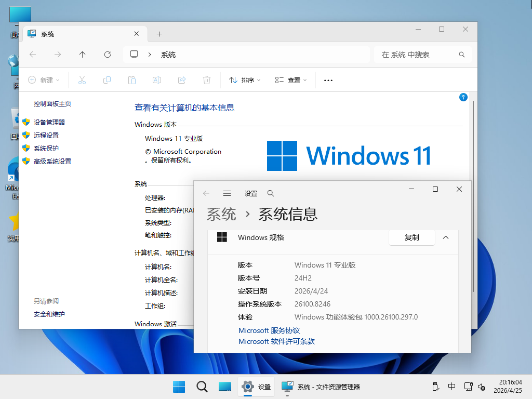
Task: Open 设备管理器 from the left pane
Action: [x=49, y=122]
